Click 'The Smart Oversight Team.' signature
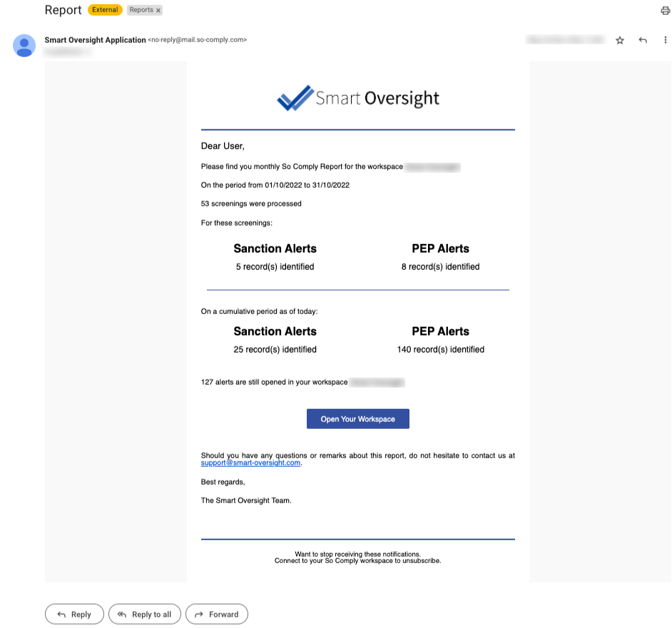The image size is (672, 628). coord(246,501)
